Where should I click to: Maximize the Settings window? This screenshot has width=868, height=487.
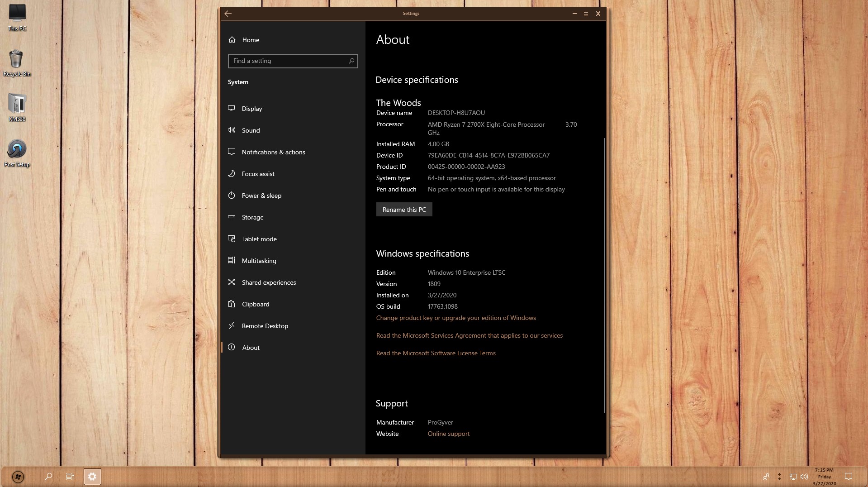[586, 14]
